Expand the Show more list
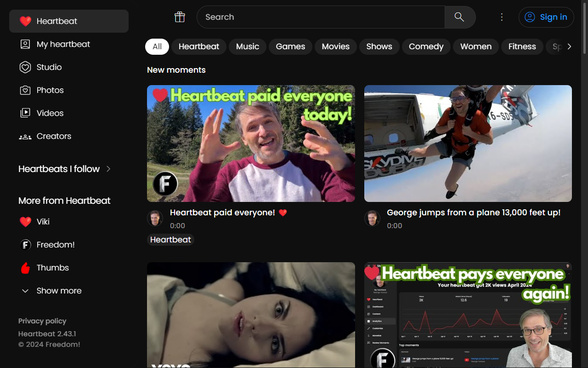The height and width of the screenshot is (368, 588). pyautogui.click(x=51, y=291)
